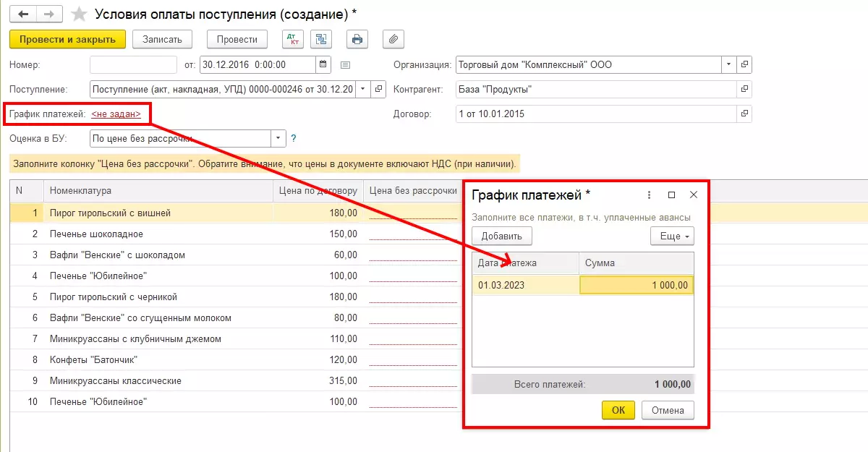Open Организация record with open icon

(x=745, y=64)
